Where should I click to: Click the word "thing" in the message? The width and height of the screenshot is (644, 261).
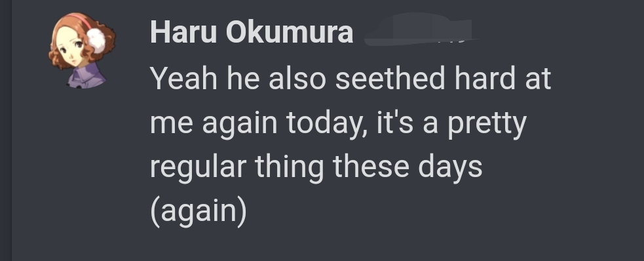coord(289,168)
